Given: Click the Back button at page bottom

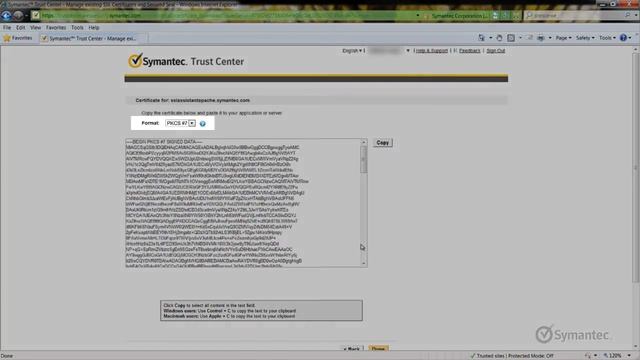Looking at the screenshot, I should [x=351, y=349].
